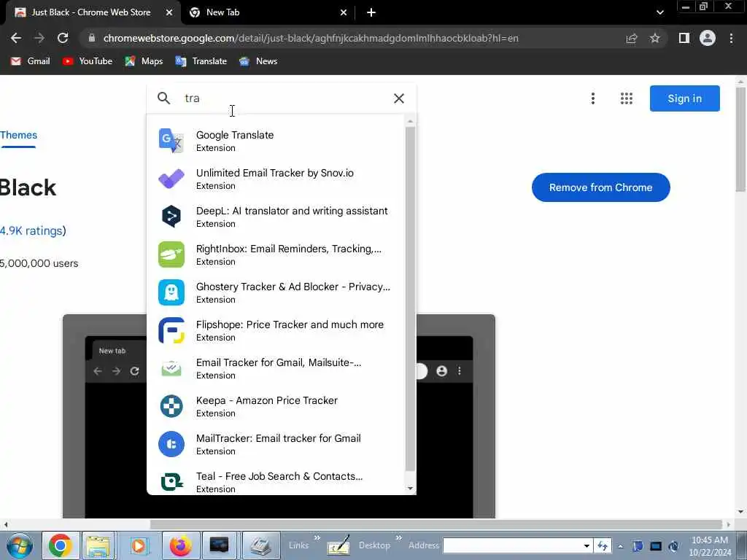Open the 4.9K ratings link
The image size is (747, 560).
(x=33, y=231)
